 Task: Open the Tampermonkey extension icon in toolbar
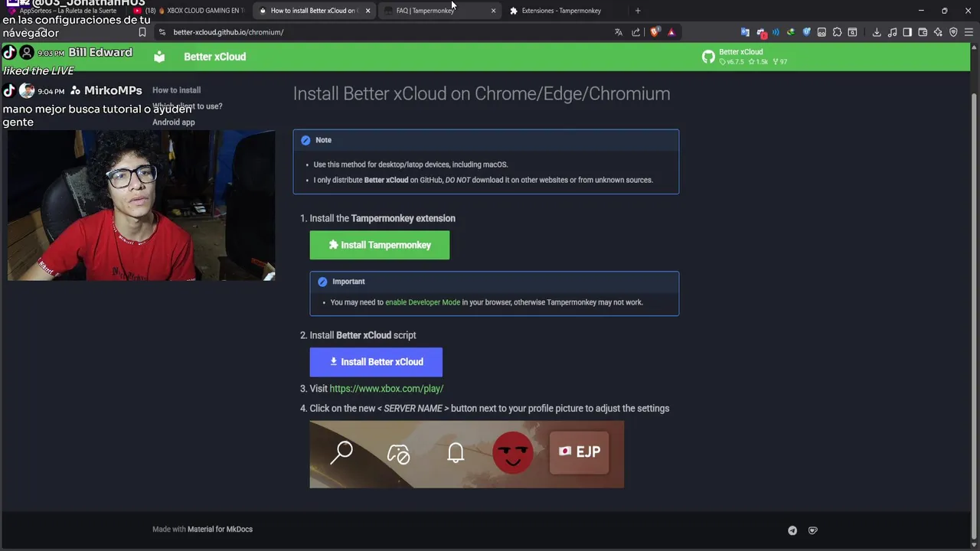click(x=822, y=32)
